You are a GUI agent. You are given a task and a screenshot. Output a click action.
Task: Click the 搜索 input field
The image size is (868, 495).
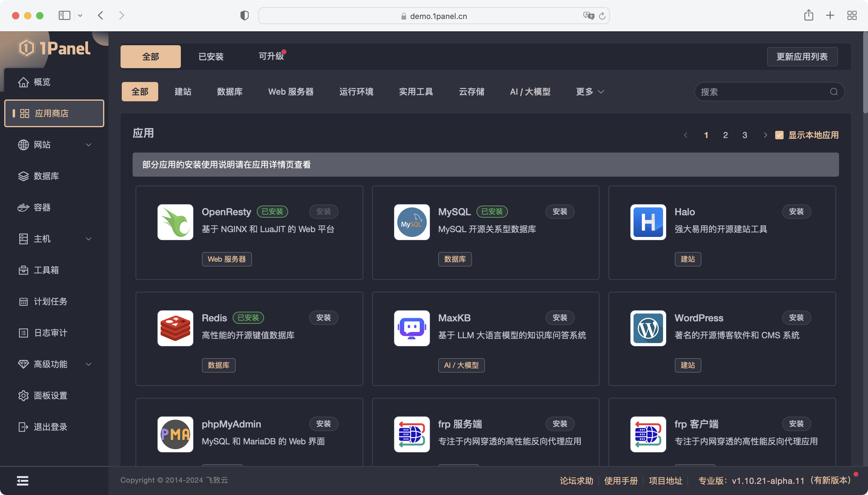pos(761,92)
